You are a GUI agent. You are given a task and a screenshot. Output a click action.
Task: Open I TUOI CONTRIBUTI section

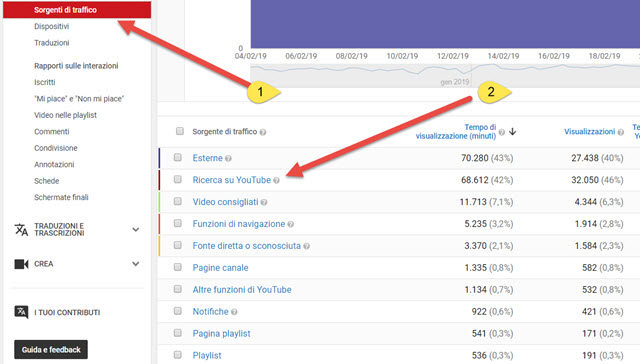tap(67, 313)
